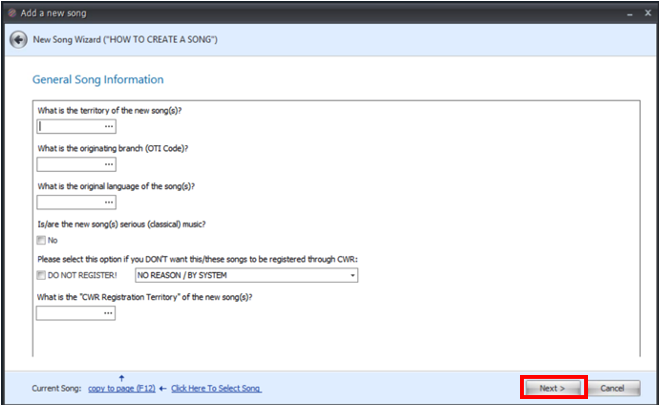The height and width of the screenshot is (405, 659).
Task: Close the Add a new song window
Action: (x=646, y=10)
